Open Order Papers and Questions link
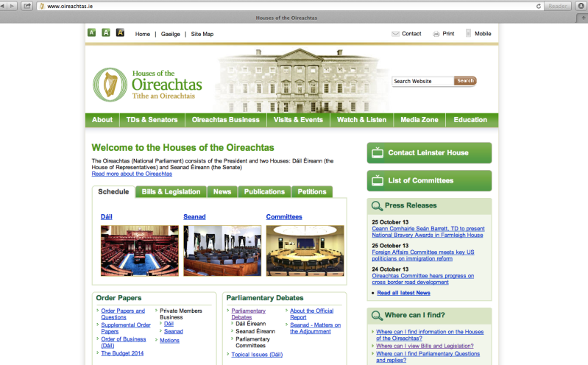Viewport: 588px width, 365px height. [123, 314]
